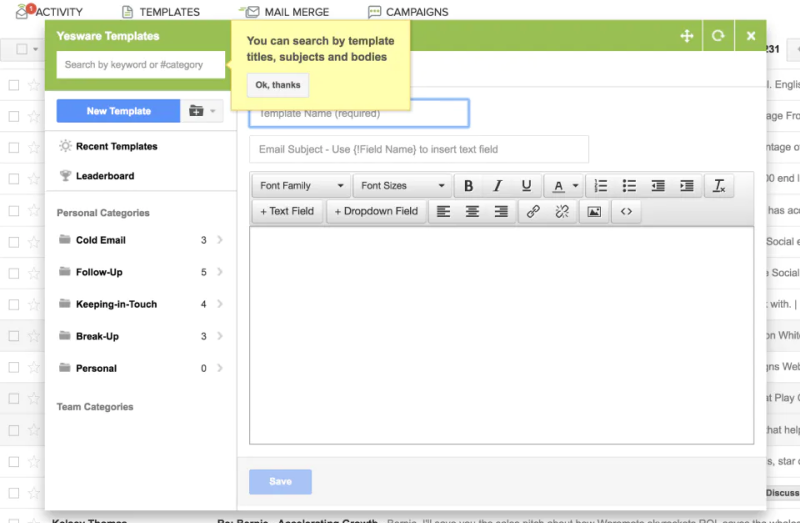Screen dimensions: 800x523
Task: Open the select-all dropdown arrow in Gmail
Action: [x=36, y=49]
